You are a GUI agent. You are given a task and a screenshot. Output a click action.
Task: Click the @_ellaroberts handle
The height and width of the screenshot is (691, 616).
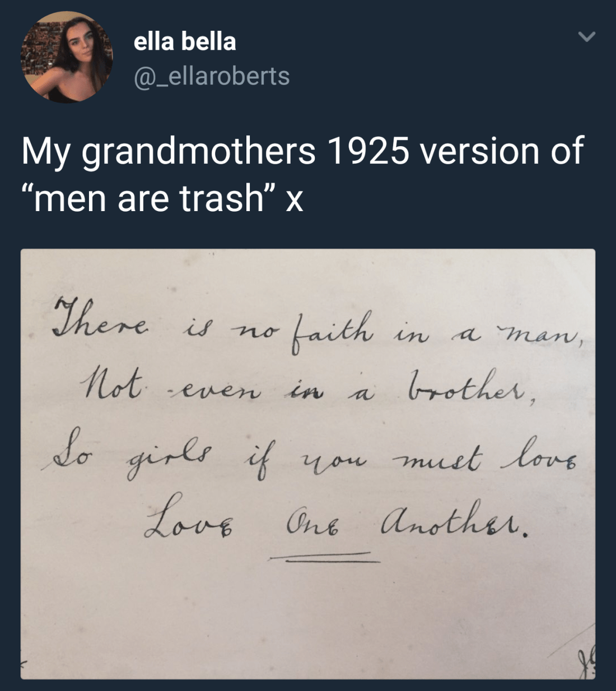212,76
